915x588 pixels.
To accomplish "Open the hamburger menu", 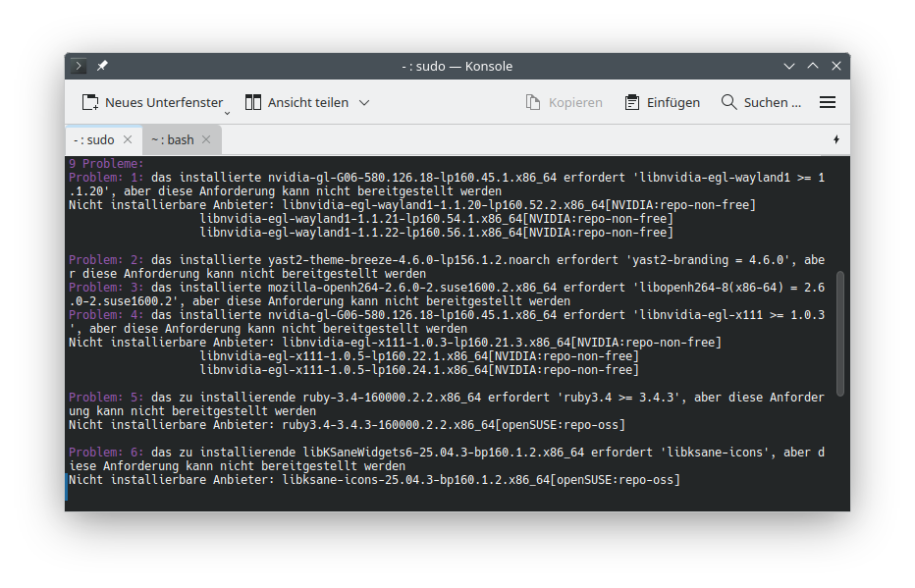I will tap(828, 102).
